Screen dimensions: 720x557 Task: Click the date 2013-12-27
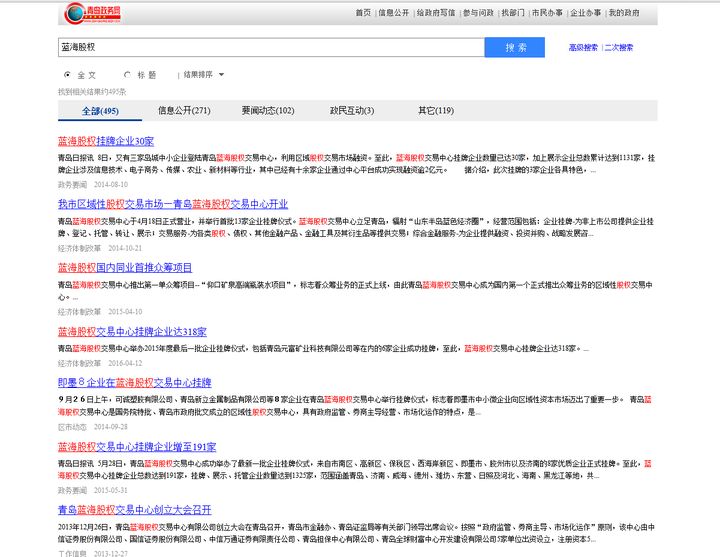[x=111, y=553]
